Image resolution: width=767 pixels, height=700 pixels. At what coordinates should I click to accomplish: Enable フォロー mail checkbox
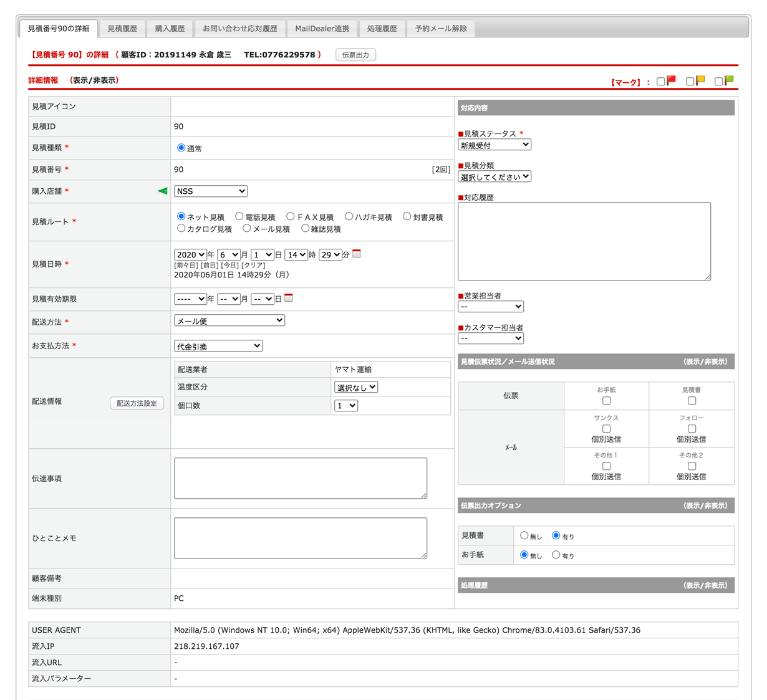coord(692,429)
